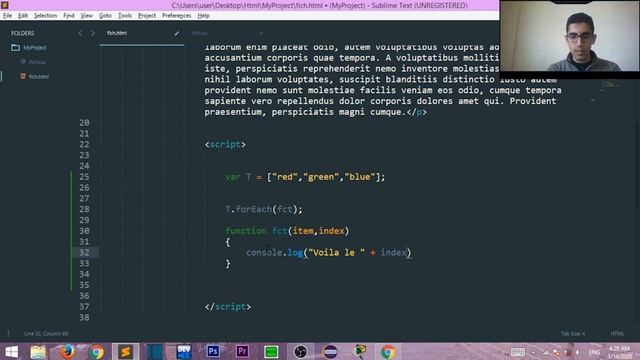Click line number 25 in gutter
This screenshot has width=640, height=360.
84,177
